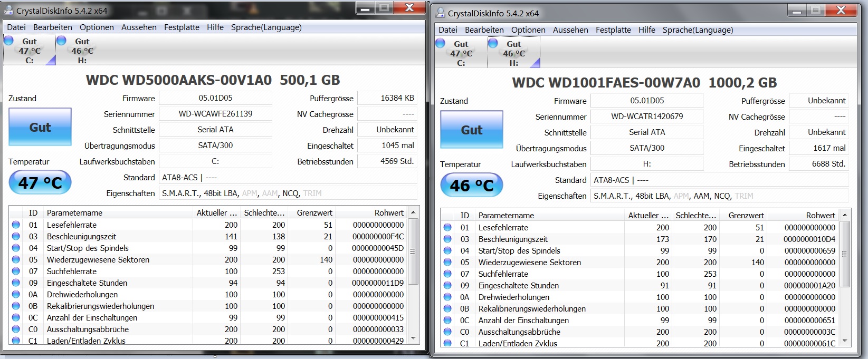Open Festplatte menu in right window
Viewport: 868px width, 359px height.
pos(613,30)
